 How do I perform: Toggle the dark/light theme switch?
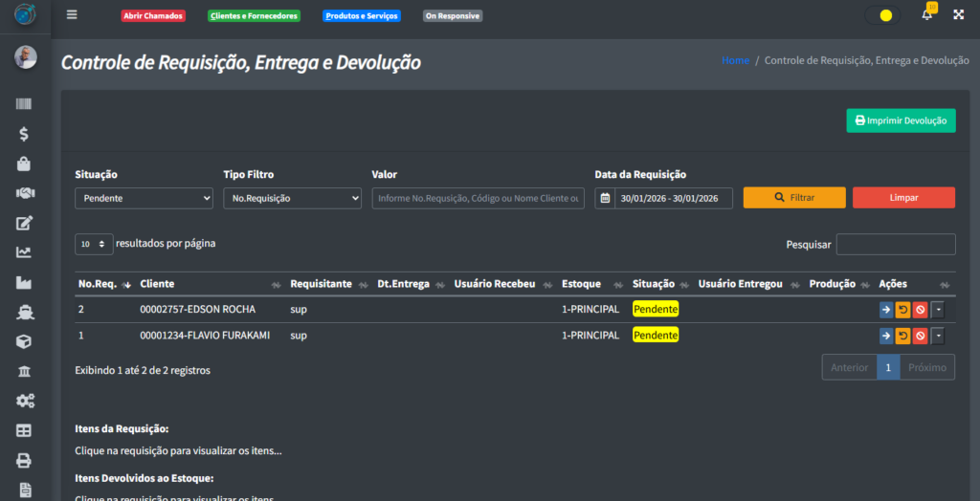pyautogui.click(x=882, y=15)
